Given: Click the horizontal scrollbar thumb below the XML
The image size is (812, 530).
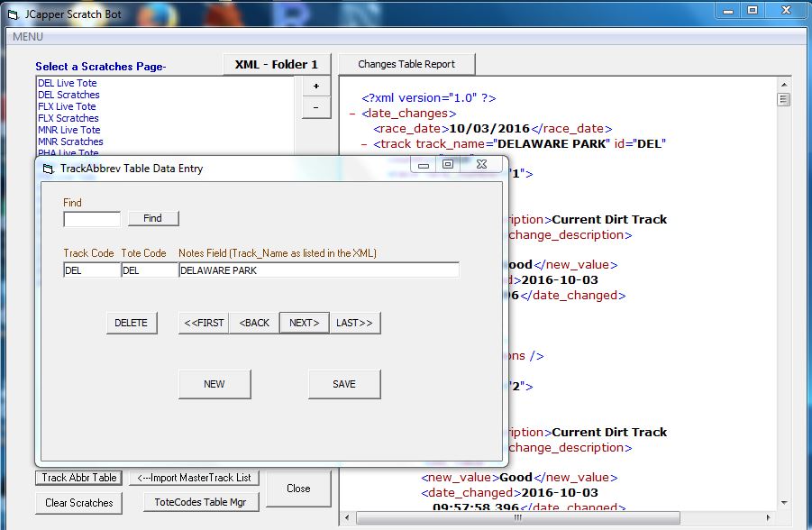Looking at the screenshot, I should pyautogui.click(x=516, y=518).
